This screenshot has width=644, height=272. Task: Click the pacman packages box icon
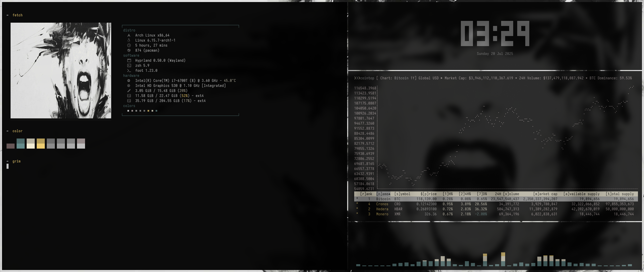pos(129,50)
